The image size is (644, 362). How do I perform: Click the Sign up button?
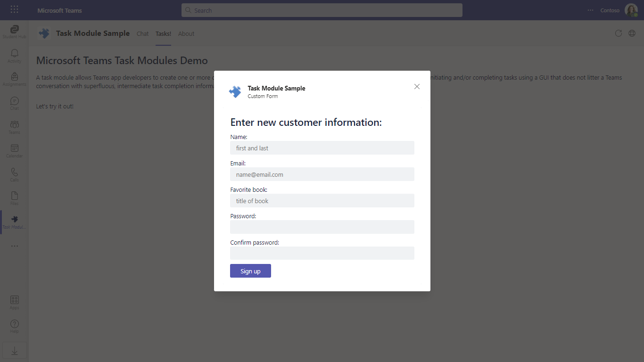tap(250, 271)
